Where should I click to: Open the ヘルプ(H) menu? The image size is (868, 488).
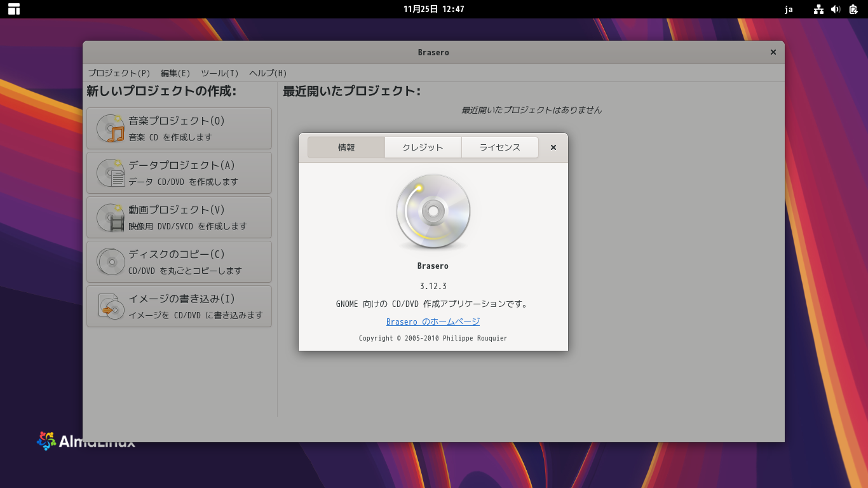pyautogui.click(x=268, y=73)
